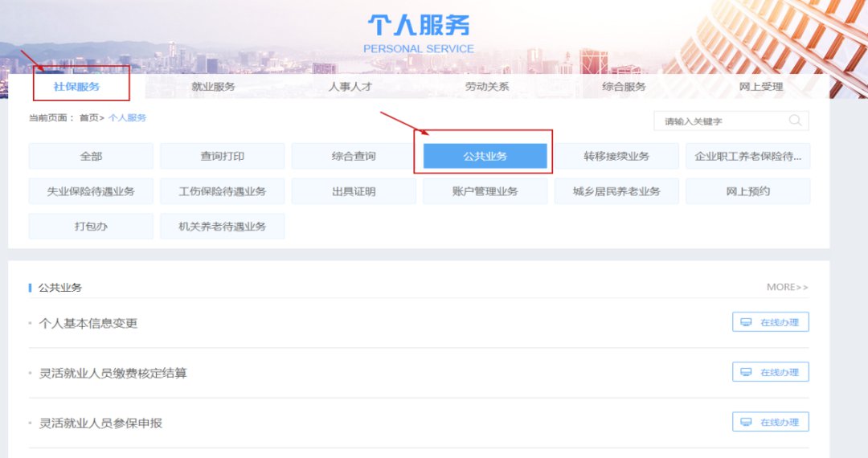Click MORE>> to expand 公共业务 list
This screenshot has height=458, width=868.
787,287
